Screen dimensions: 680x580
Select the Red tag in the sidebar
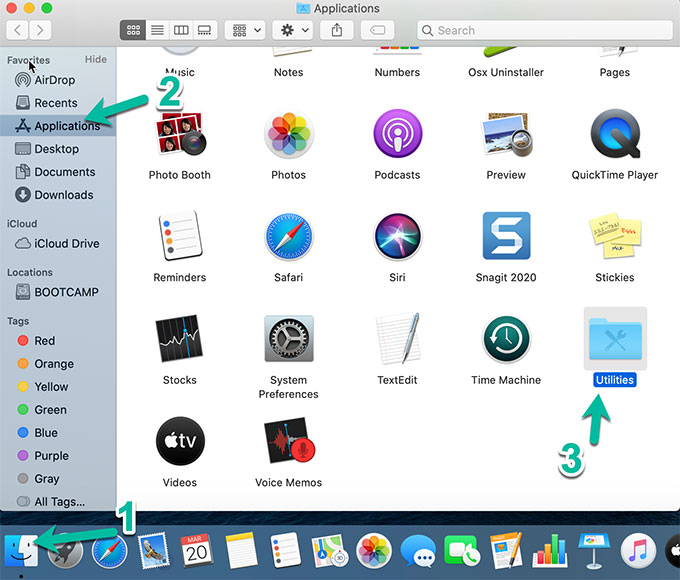44,341
